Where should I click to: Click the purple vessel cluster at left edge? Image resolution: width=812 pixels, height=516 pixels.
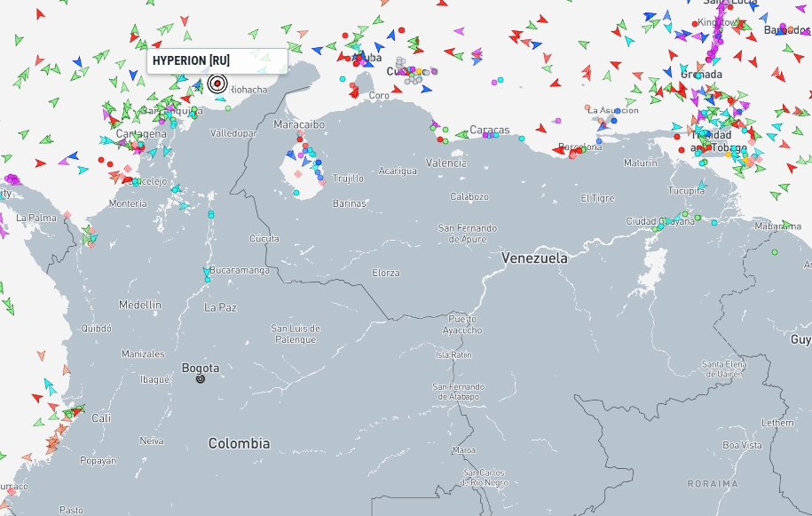pyautogui.click(x=12, y=179)
